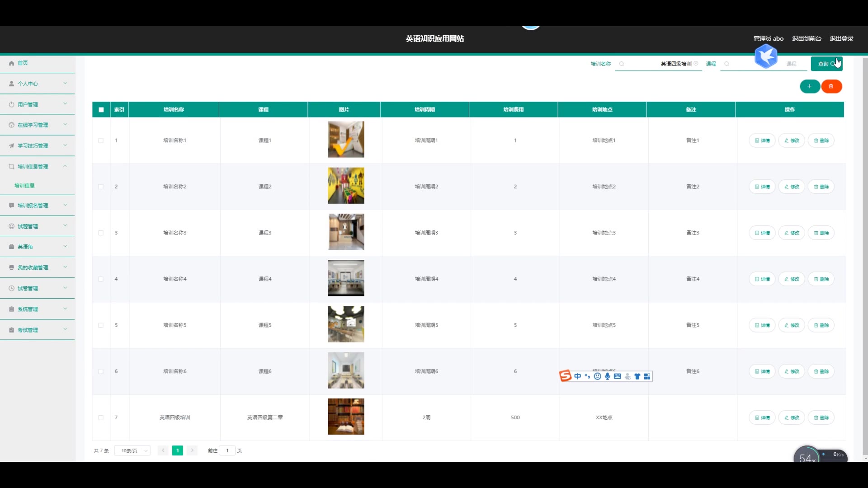
Task: Click the clear icon in training name field
Action: point(696,64)
